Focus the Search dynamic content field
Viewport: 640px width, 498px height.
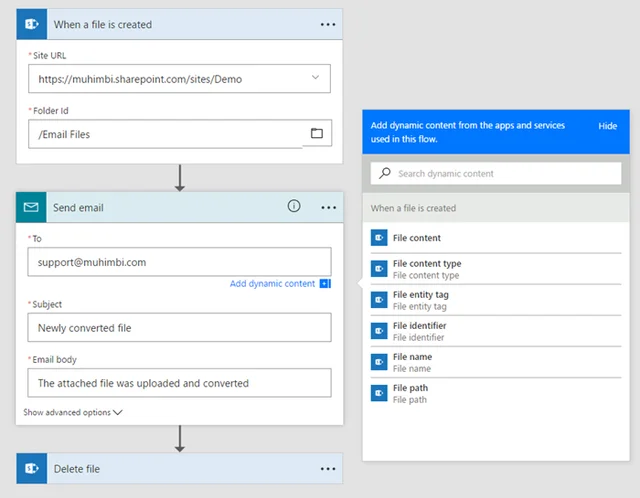point(496,173)
